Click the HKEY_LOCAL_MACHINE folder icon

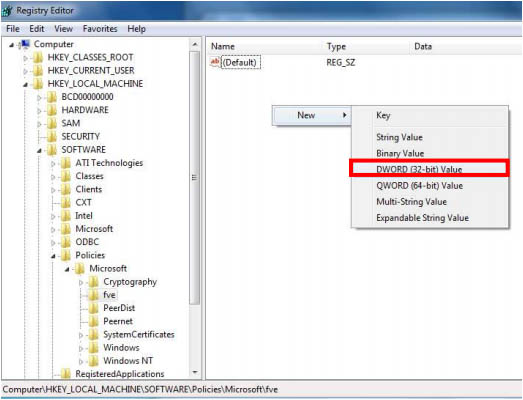tap(38, 84)
